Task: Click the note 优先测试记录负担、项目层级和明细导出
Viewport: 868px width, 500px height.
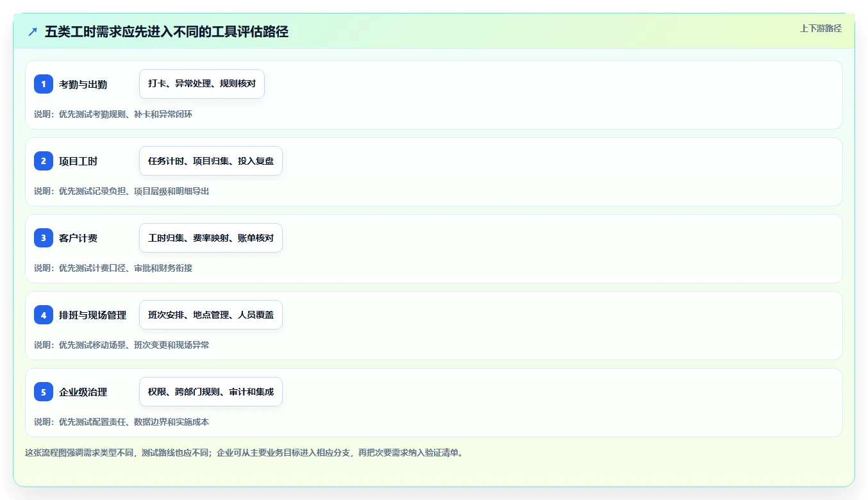Action: point(134,191)
